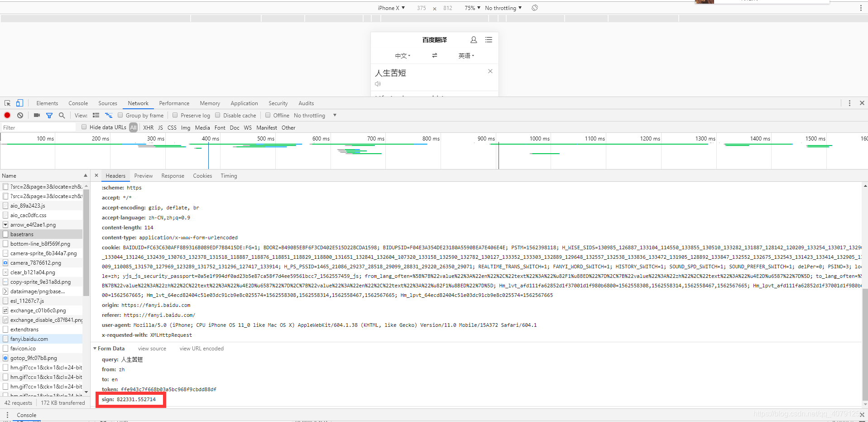Rotate the device with the rotate icon

point(535,8)
